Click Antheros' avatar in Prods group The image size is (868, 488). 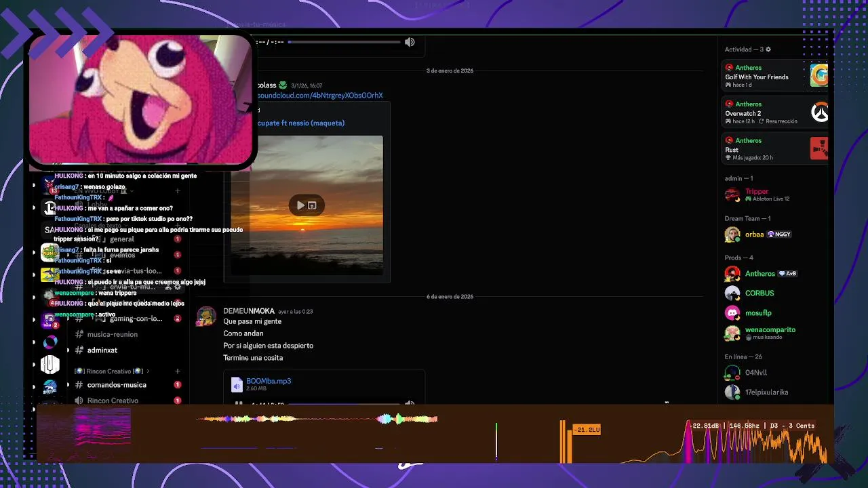(x=732, y=274)
